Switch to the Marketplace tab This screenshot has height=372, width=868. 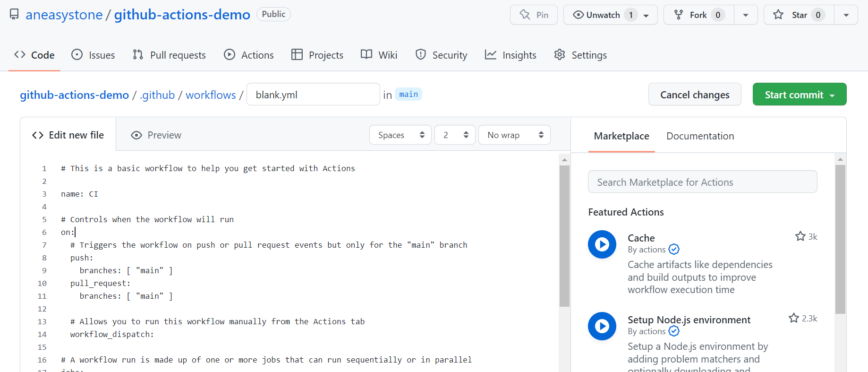click(x=621, y=136)
